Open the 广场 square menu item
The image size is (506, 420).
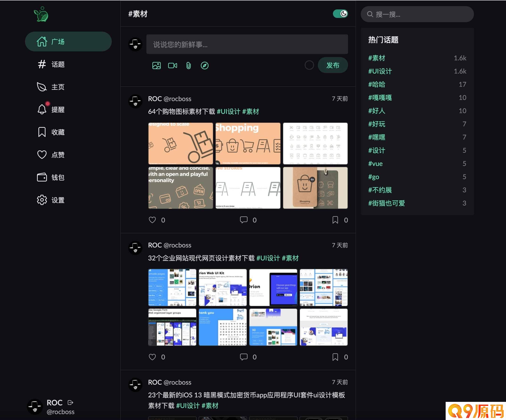(x=68, y=41)
